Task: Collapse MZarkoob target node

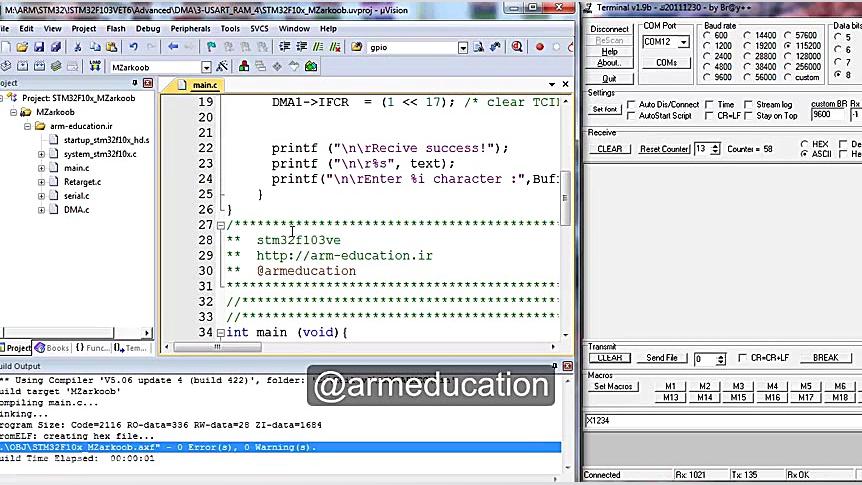Action: [x=13, y=112]
